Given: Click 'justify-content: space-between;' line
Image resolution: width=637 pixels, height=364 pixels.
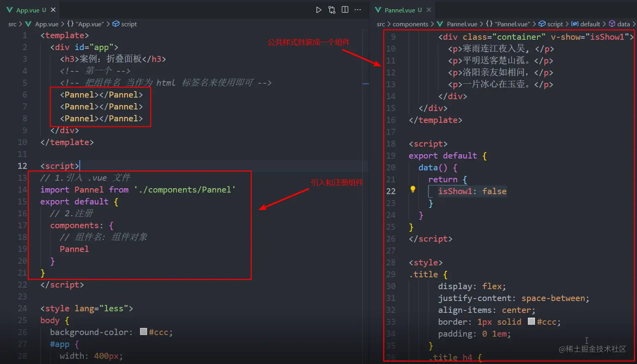Looking at the screenshot, I should 514,298.
